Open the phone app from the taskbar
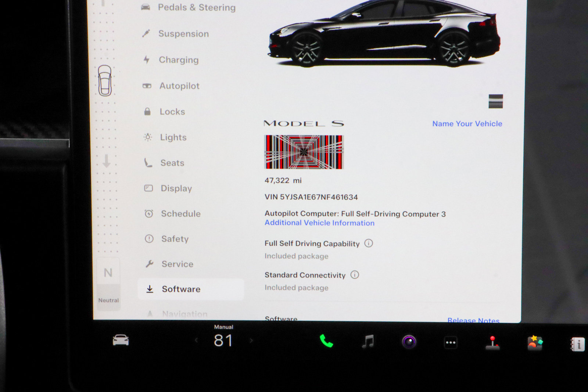 point(326,341)
